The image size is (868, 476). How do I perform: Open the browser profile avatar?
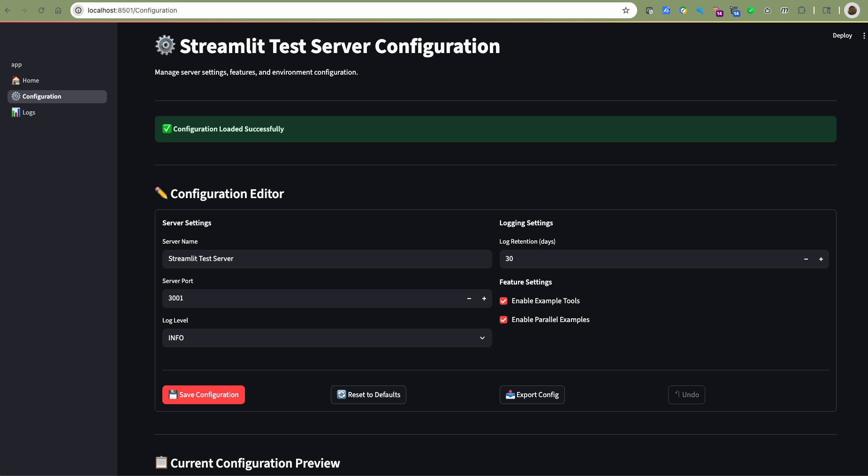(852, 10)
